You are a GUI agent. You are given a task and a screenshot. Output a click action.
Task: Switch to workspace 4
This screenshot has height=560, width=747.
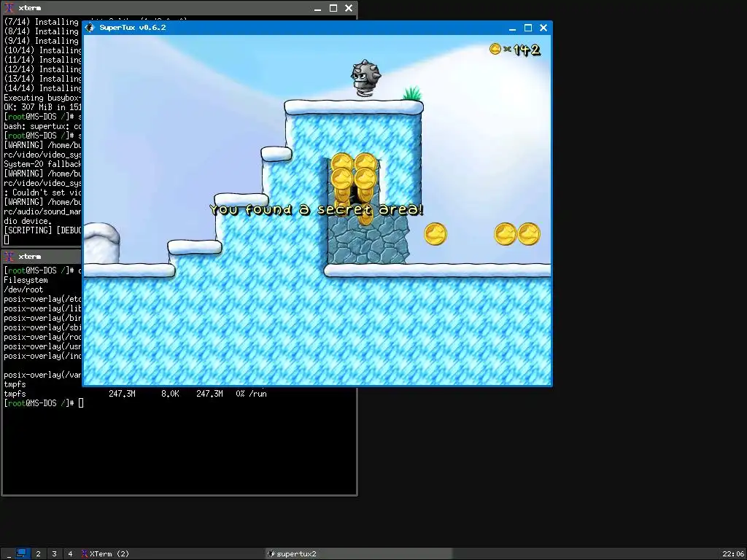pos(70,554)
